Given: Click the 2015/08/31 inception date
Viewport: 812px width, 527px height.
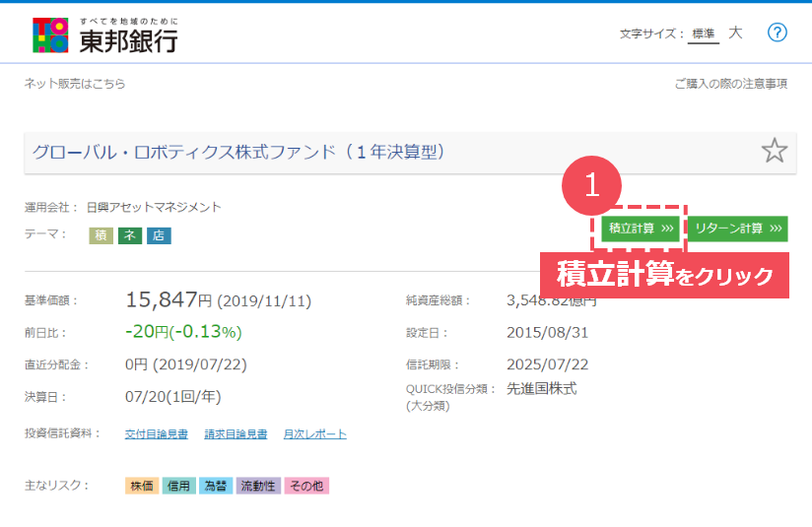Looking at the screenshot, I should click(x=547, y=332).
